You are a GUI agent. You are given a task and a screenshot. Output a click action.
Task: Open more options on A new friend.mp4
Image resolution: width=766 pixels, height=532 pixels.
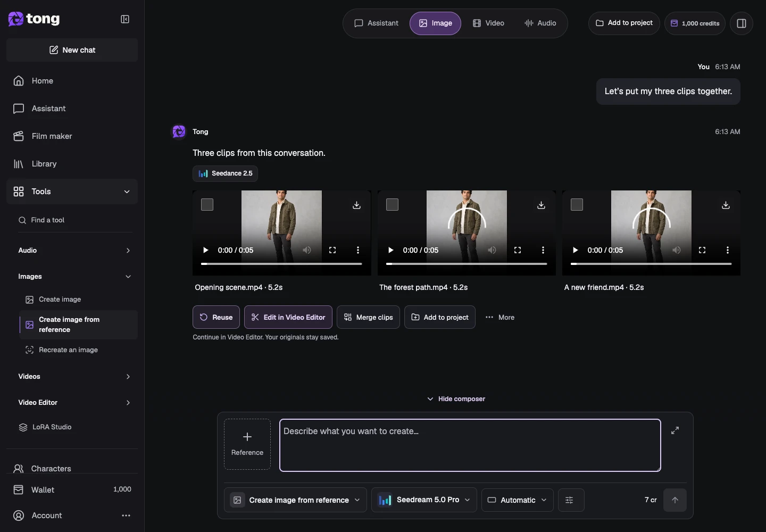click(x=728, y=250)
